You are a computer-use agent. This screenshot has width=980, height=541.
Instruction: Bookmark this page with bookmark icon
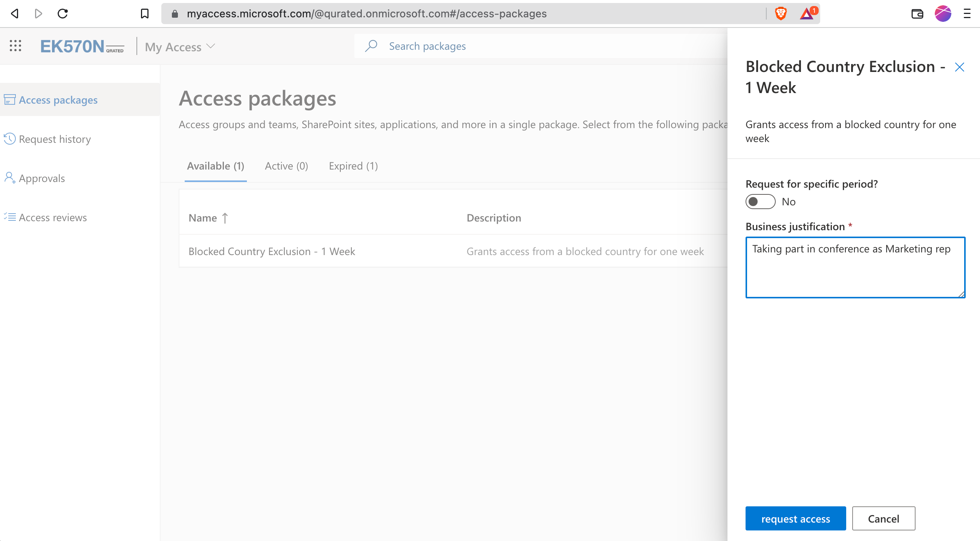[144, 14]
